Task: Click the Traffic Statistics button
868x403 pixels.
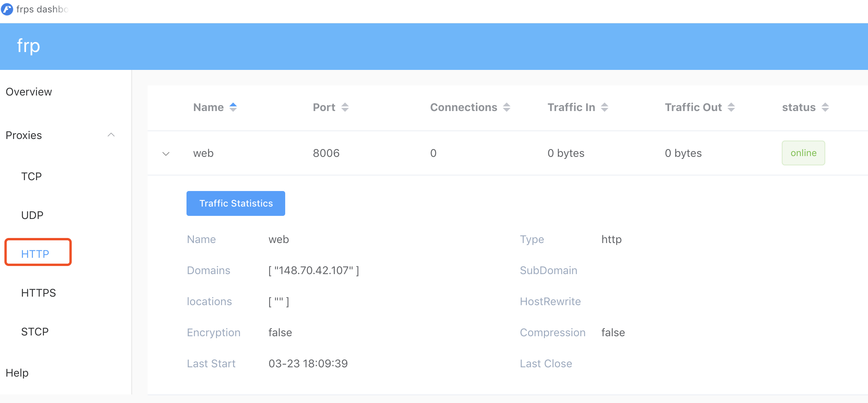Action: click(x=236, y=203)
